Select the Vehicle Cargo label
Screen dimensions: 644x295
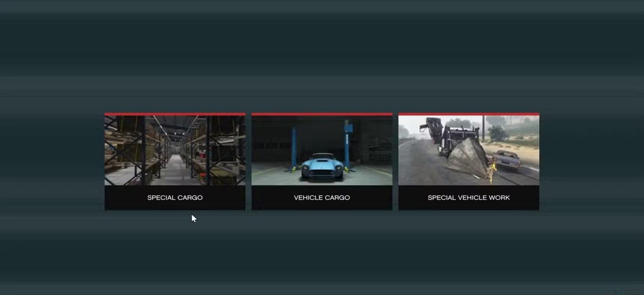pos(322,198)
